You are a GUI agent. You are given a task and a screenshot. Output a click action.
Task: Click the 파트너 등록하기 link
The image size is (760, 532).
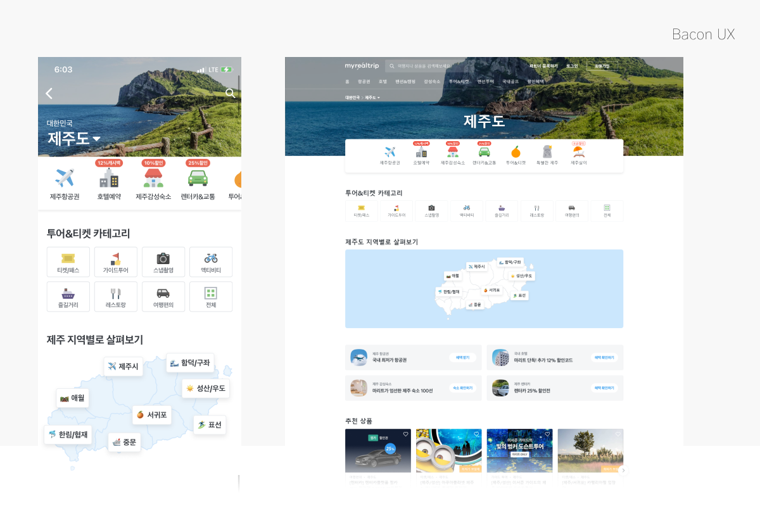tap(543, 66)
